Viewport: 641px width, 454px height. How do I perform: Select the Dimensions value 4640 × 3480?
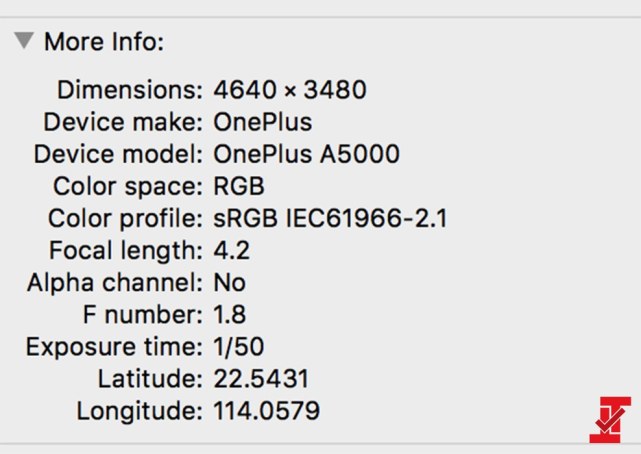coord(290,89)
